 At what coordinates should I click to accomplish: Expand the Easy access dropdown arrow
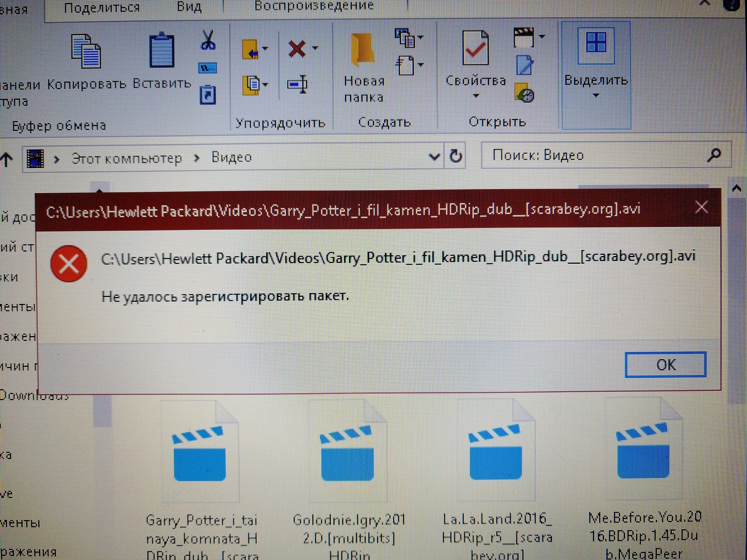pyautogui.click(x=420, y=65)
